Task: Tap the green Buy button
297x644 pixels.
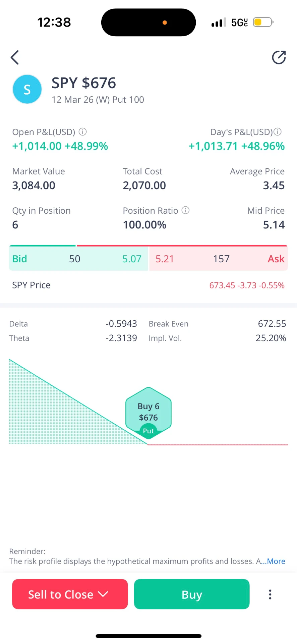Action: (x=192, y=594)
